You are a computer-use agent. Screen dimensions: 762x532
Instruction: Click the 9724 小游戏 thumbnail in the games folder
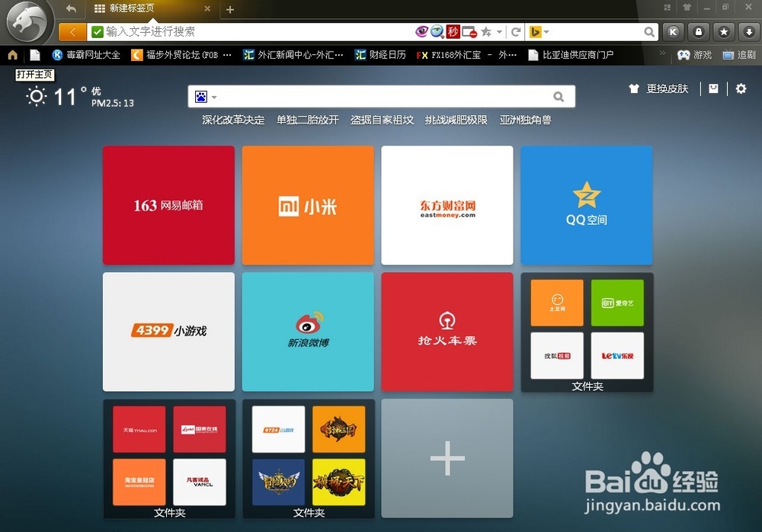pos(278,429)
